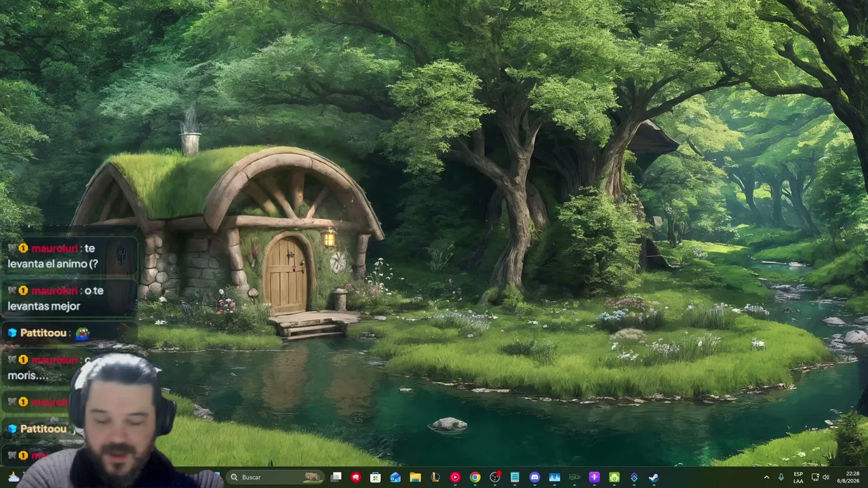This screenshot has height=488, width=868.
Task: Open Outlook from the taskbar
Action: click(395, 477)
